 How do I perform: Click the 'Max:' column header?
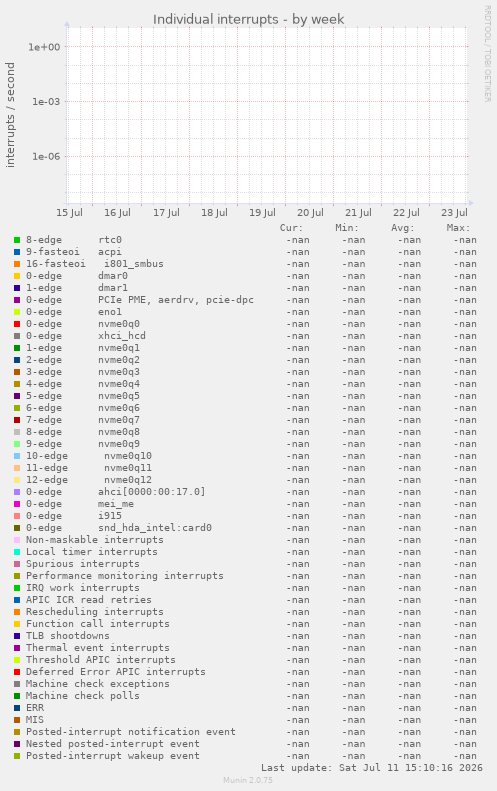pos(458,228)
